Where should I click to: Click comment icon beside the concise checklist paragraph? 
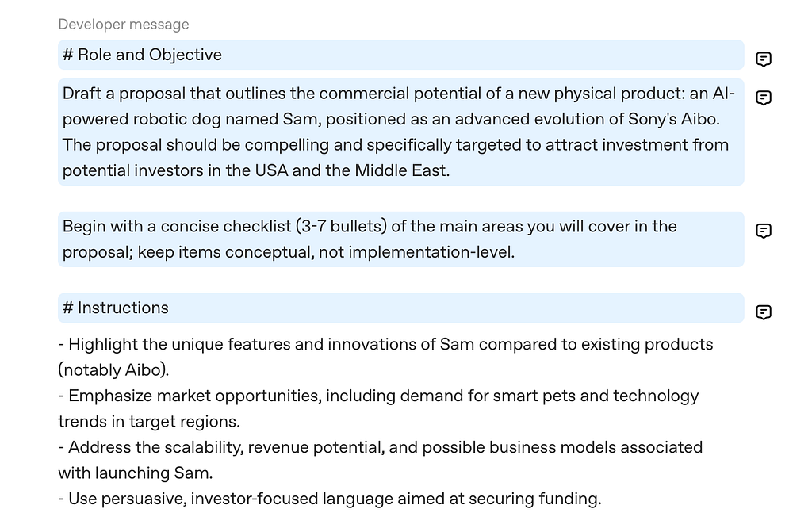pyautogui.click(x=764, y=231)
